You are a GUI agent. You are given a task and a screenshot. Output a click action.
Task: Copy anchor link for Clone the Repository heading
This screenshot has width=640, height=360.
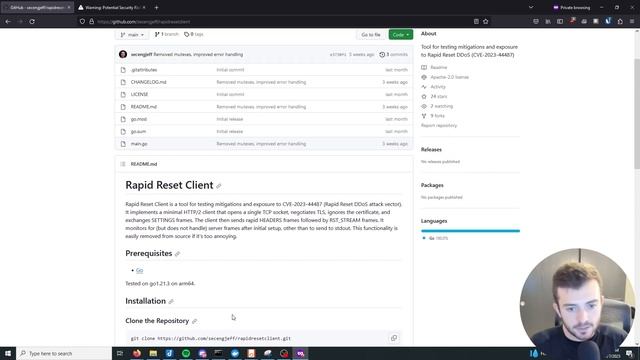(194, 321)
